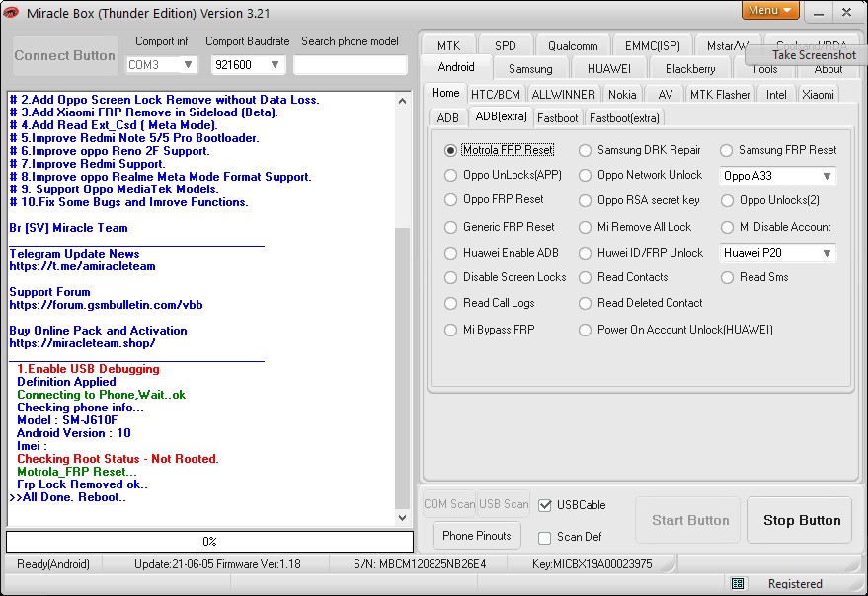
Task: Click the Search phone model input field
Action: click(x=350, y=65)
